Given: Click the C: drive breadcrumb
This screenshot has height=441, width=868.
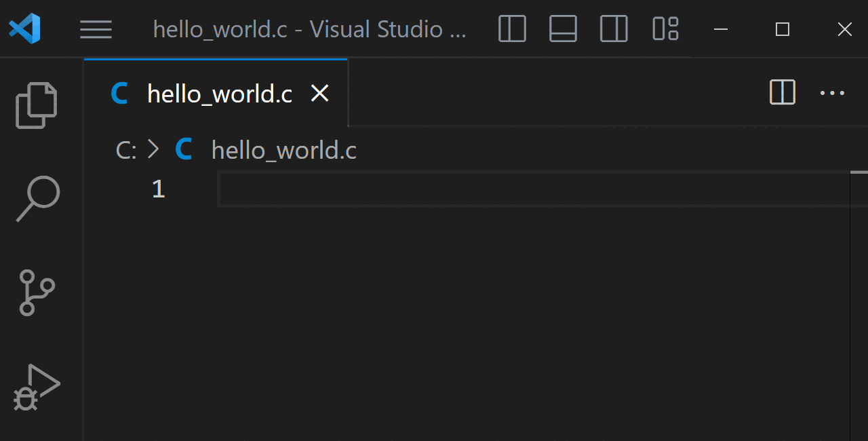Looking at the screenshot, I should pyautogui.click(x=126, y=150).
